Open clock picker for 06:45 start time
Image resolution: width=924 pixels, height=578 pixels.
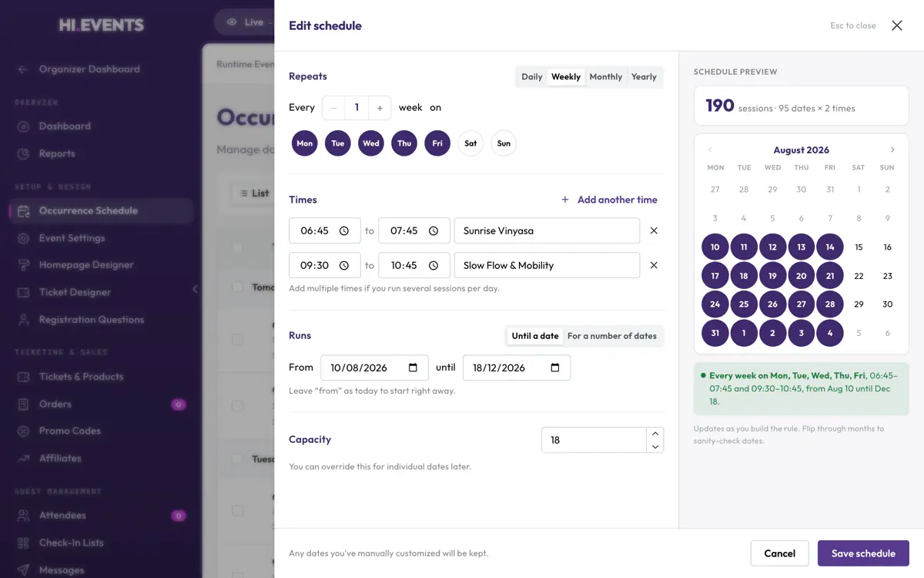point(344,230)
